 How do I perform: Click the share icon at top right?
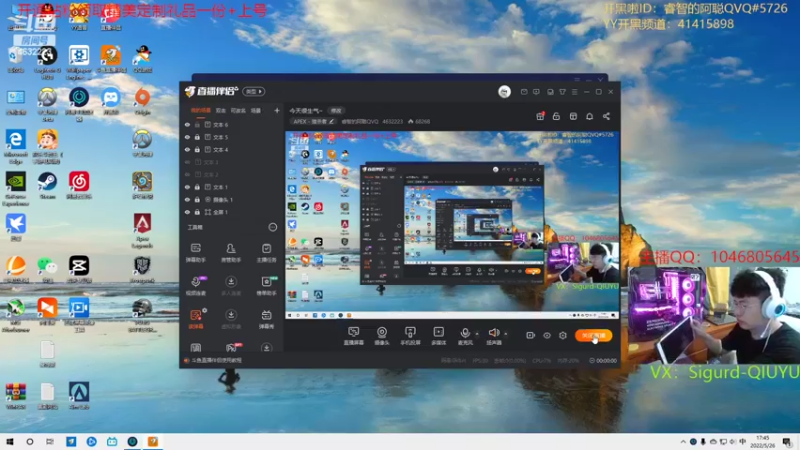click(x=606, y=116)
